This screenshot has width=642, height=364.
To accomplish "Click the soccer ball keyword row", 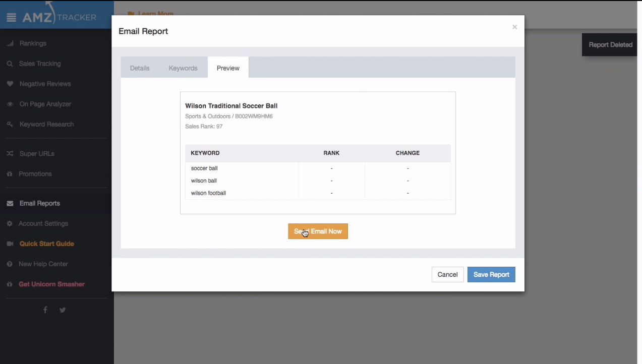I will (318, 168).
